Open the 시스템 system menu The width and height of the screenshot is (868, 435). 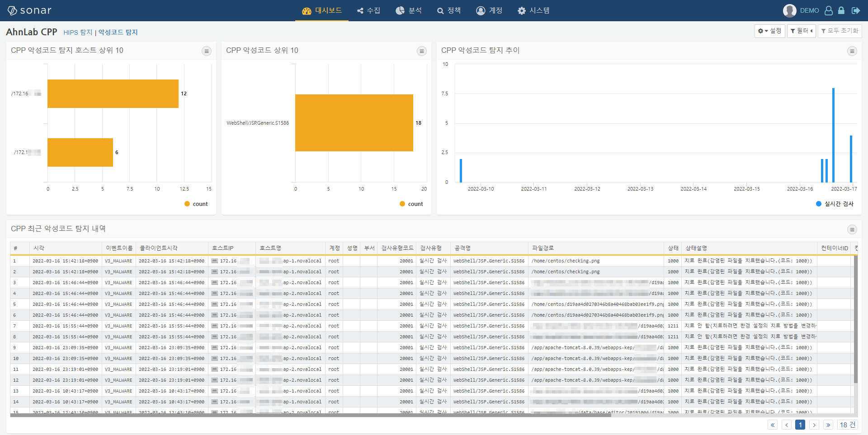coord(533,10)
